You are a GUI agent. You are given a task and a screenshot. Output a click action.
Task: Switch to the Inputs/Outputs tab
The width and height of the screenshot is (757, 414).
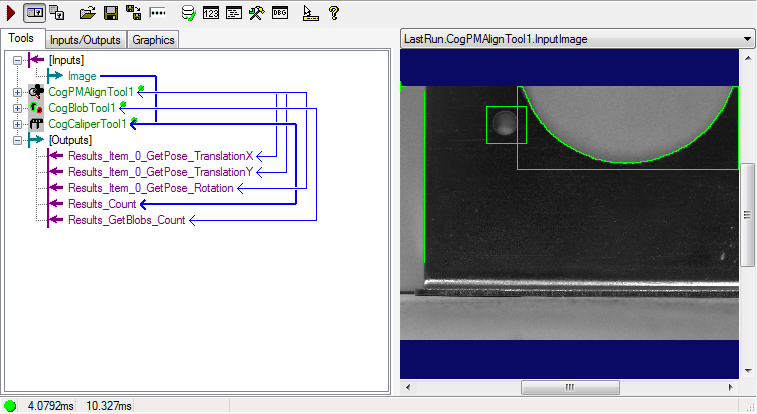point(85,40)
